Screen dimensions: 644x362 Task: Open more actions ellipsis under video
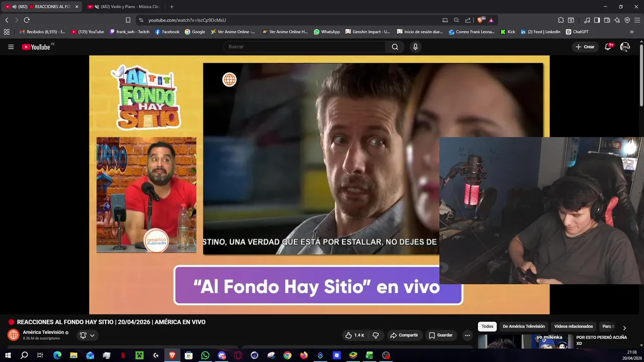tap(467, 335)
